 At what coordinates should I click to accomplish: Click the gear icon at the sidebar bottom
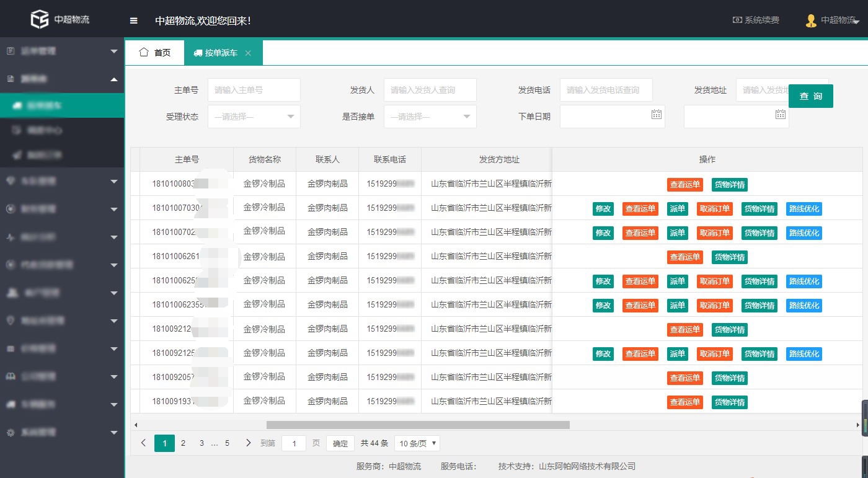[11, 432]
